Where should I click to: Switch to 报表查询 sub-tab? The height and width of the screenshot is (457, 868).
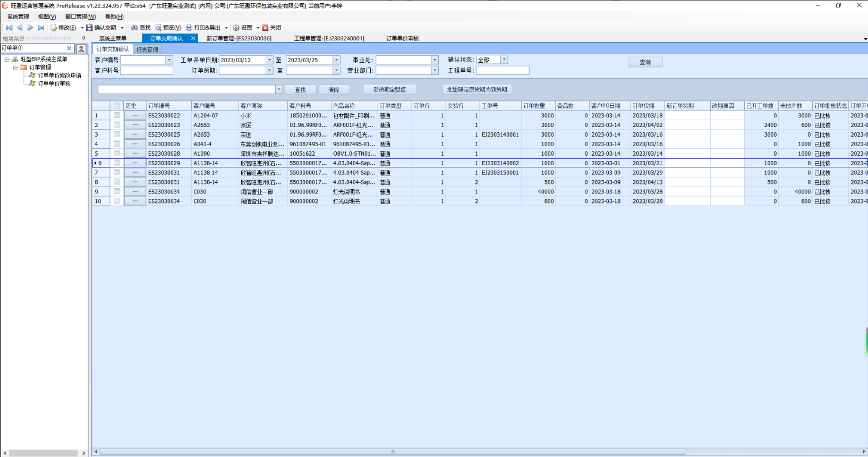[x=147, y=49]
